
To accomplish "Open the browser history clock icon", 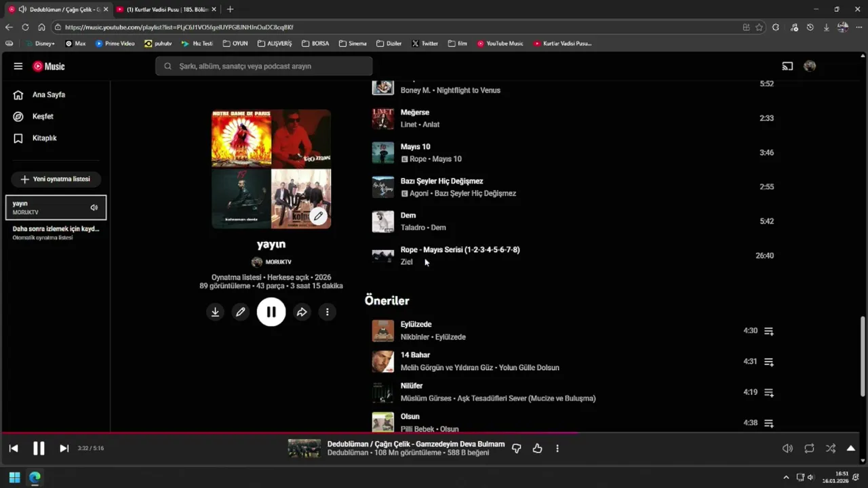I will coord(810,27).
